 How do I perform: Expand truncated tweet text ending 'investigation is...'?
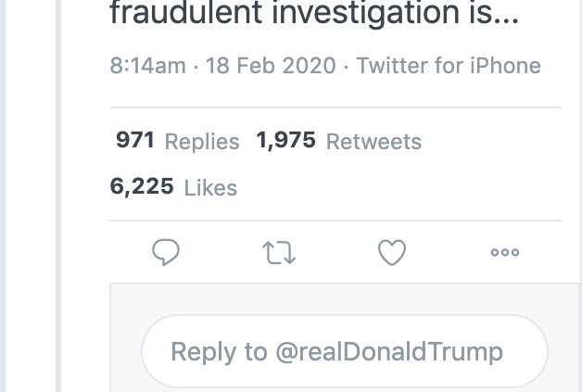314,13
